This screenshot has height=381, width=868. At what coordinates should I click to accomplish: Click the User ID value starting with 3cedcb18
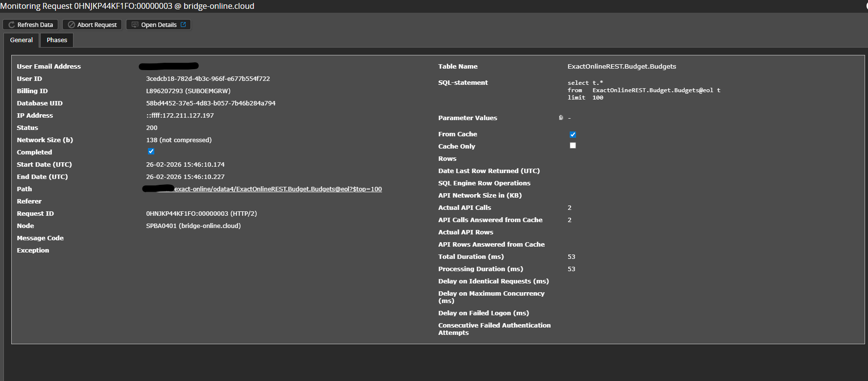click(208, 79)
